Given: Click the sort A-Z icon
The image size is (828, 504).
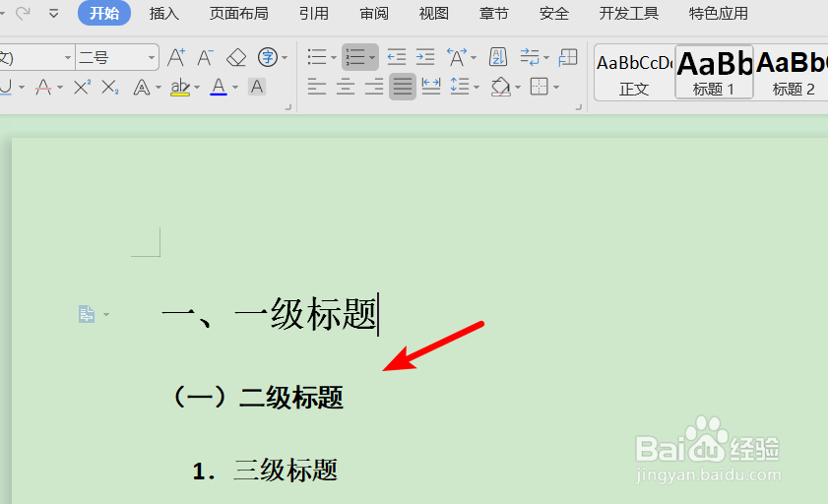Looking at the screenshot, I should click(498, 57).
